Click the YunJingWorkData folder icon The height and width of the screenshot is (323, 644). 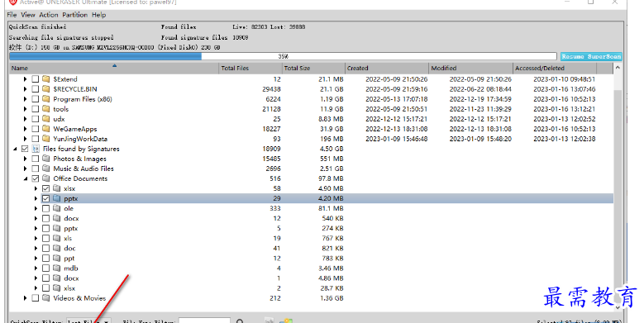[46, 139]
